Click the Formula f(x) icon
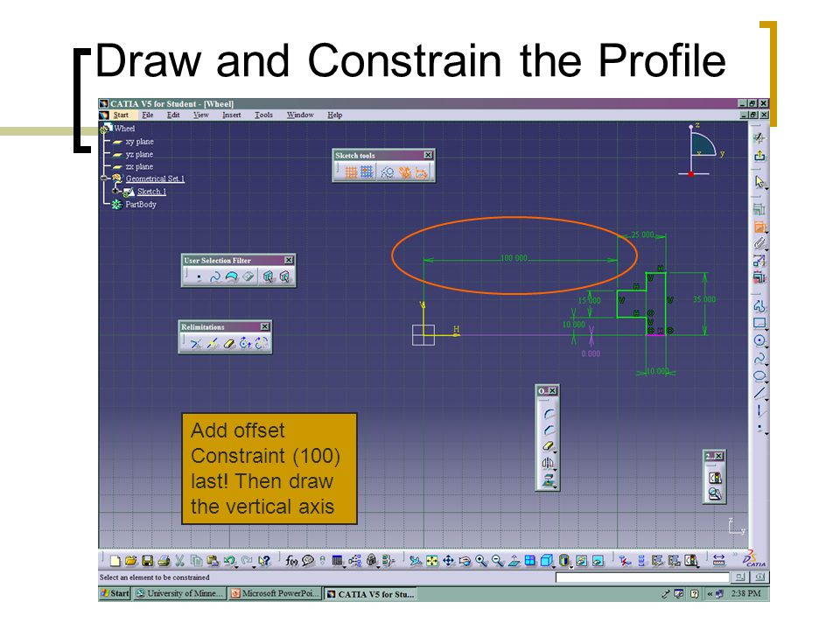 (290, 560)
